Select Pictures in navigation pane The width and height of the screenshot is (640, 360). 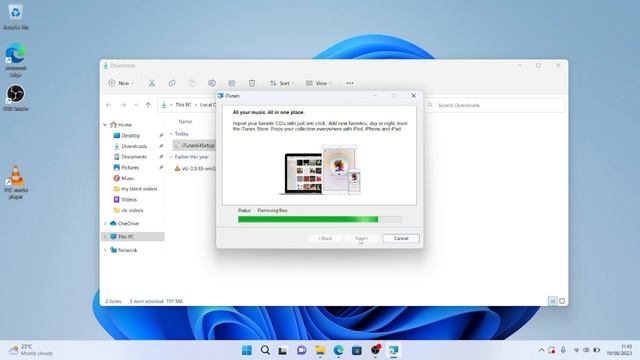click(130, 167)
